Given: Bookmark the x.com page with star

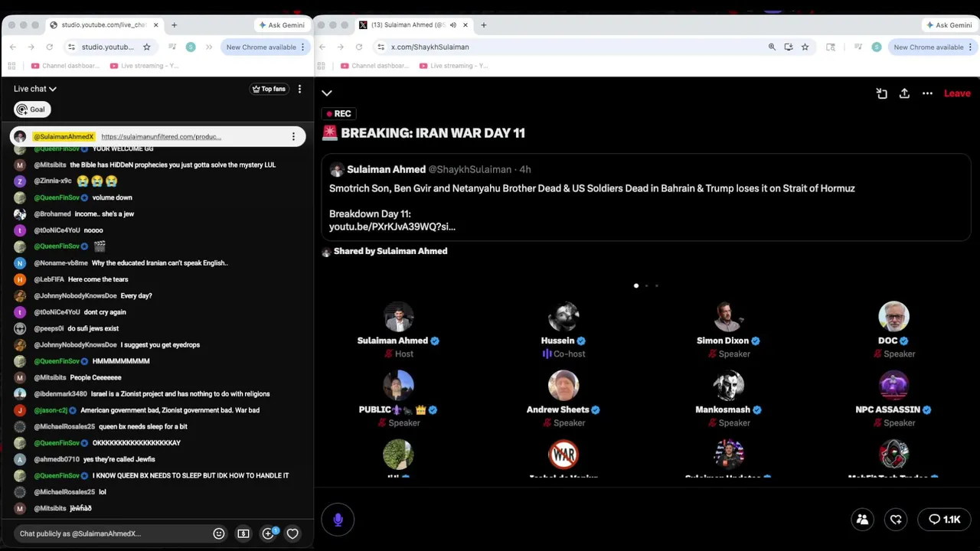Looking at the screenshot, I should (805, 47).
